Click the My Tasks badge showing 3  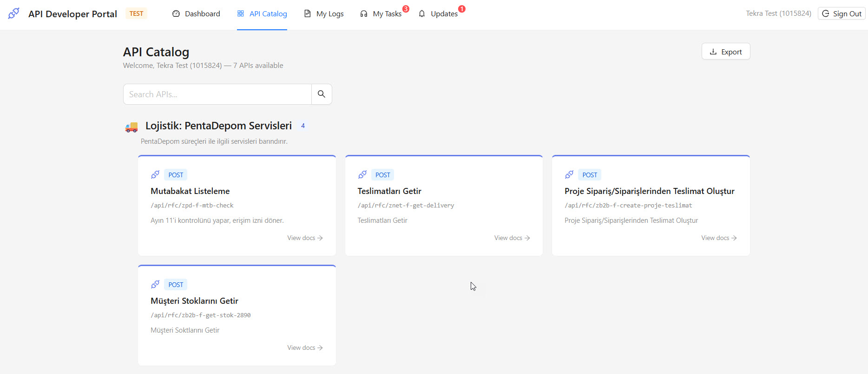point(406,9)
